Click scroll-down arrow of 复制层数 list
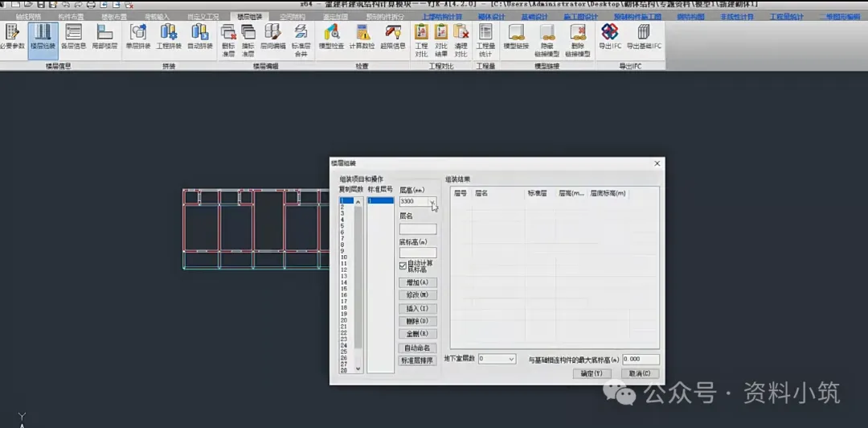Image resolution: width=868 pixels, height=428 pixels. click(358, 368)
